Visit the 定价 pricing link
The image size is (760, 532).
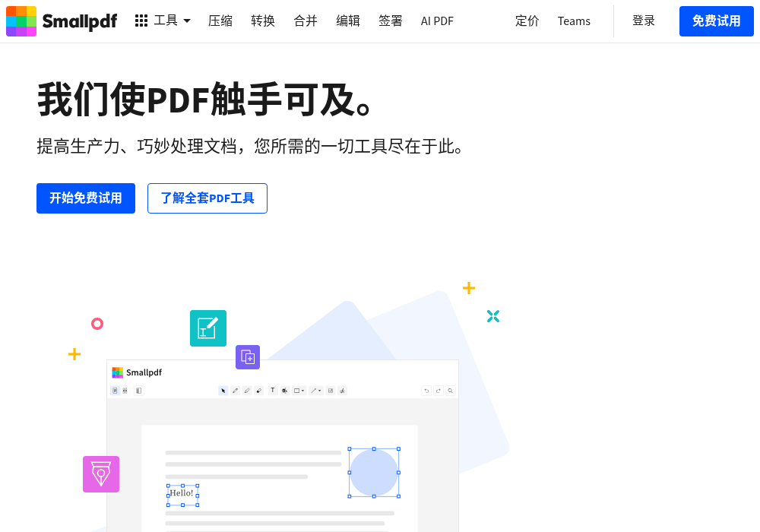coord(527,21)
